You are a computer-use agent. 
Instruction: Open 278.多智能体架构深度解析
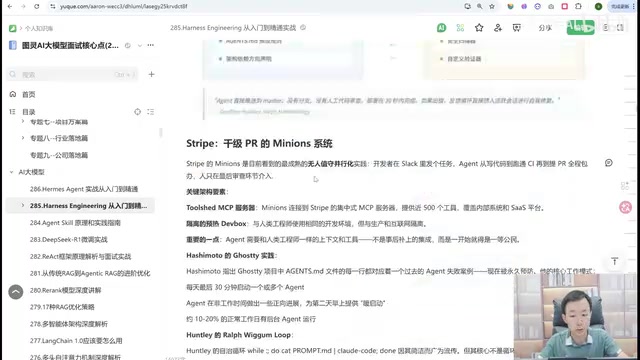[x=69, y=324]
